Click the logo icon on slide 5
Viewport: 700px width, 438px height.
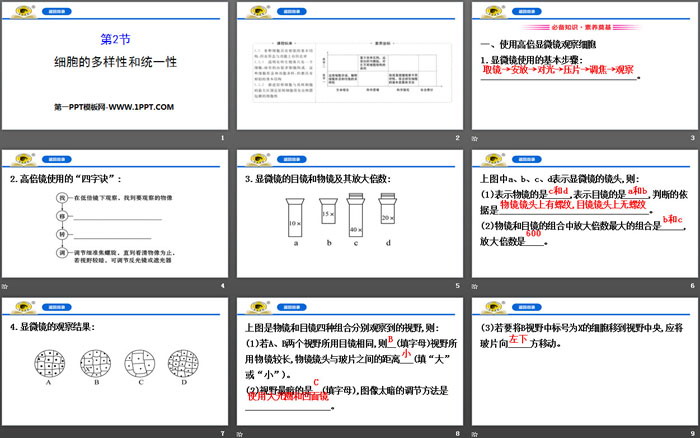(x=258, y=159)
